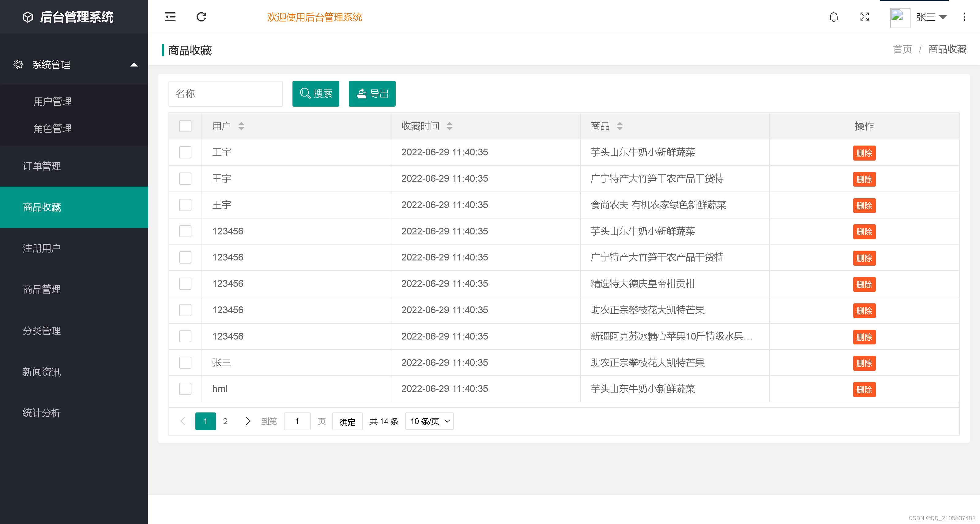
Task: Sort the 收藏时间 column
Action: click(x=449, y=126)
